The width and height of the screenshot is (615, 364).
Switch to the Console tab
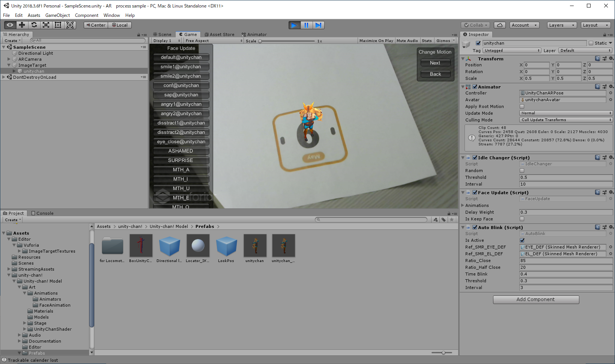(42, 213)
